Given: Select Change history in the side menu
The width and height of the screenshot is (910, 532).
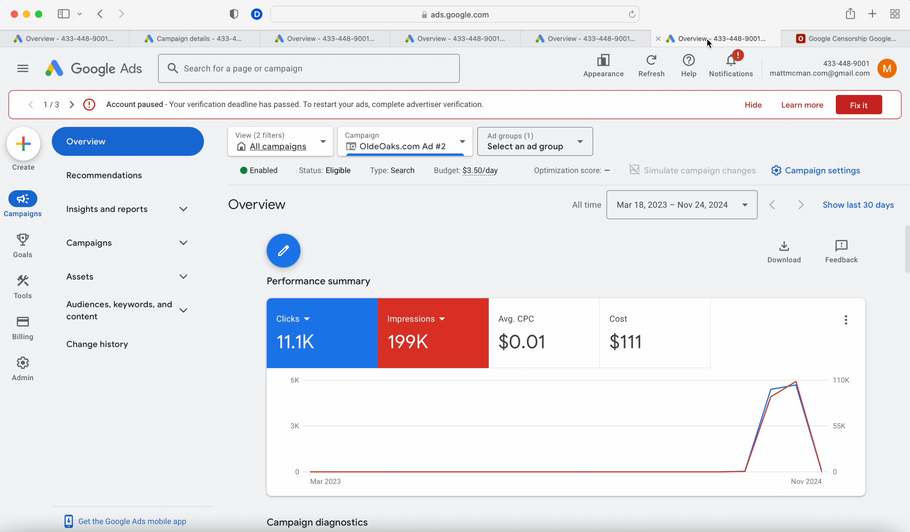Looking at the screenshot, I should coord(97,344).
